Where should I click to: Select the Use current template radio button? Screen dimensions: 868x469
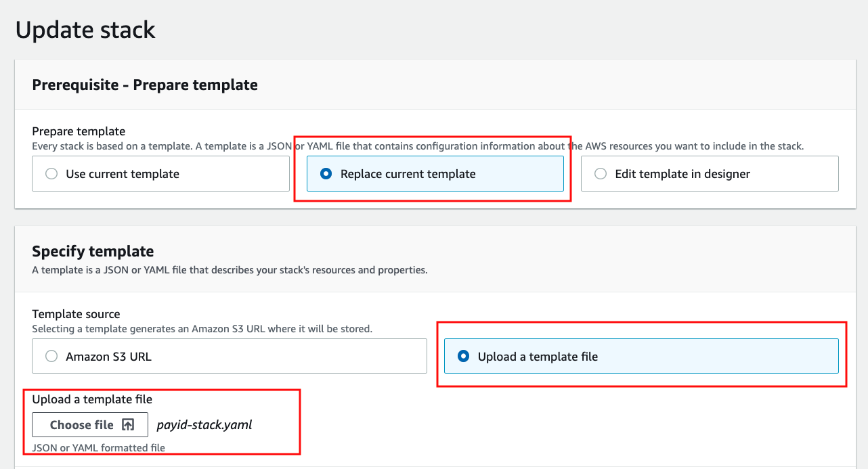point(51,174)
